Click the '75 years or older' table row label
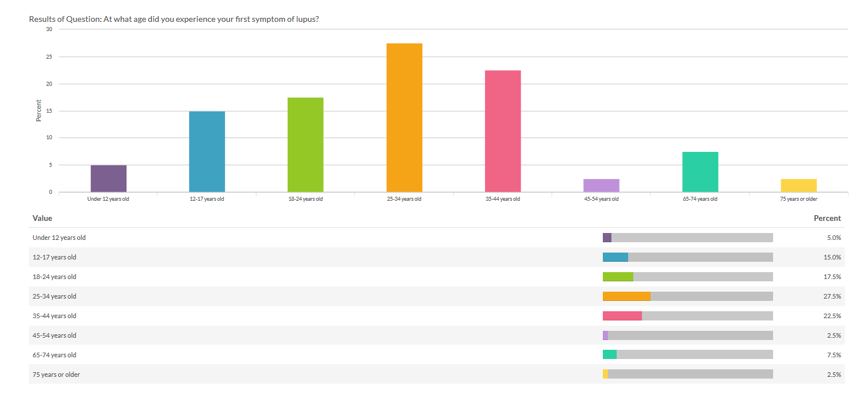 click(56, 375)
